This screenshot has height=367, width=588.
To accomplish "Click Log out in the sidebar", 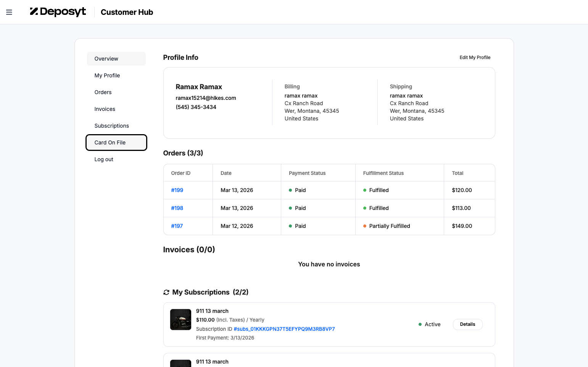I will coord(116,159).
